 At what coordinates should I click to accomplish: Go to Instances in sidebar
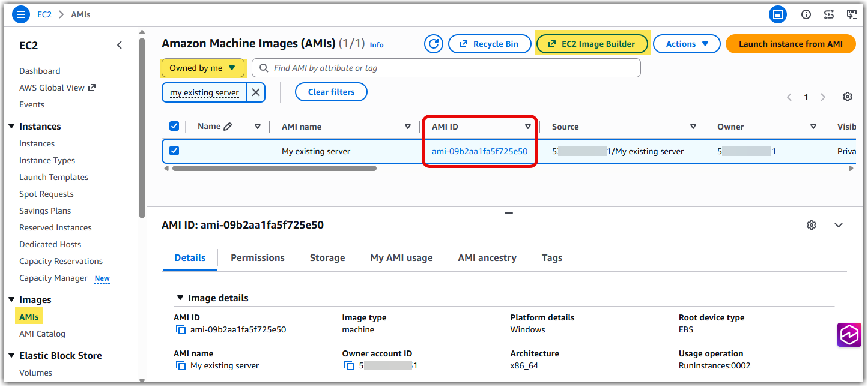37,143
